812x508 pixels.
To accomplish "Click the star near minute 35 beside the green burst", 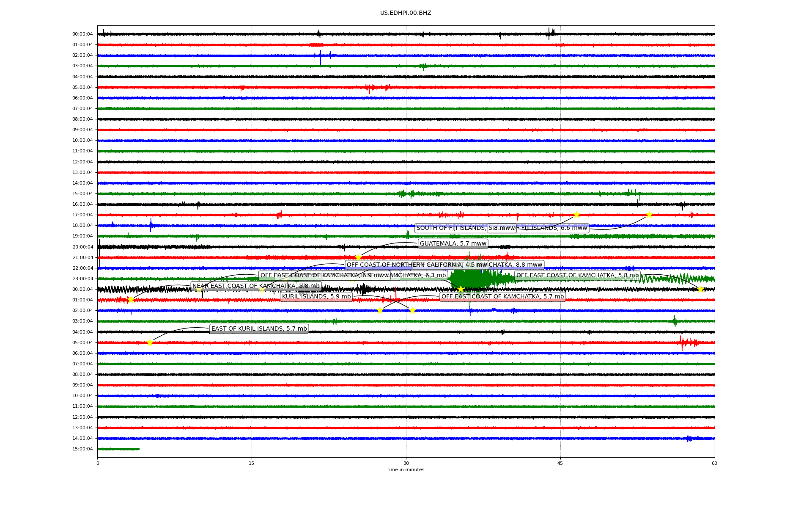I will click(x=461, y=289).
